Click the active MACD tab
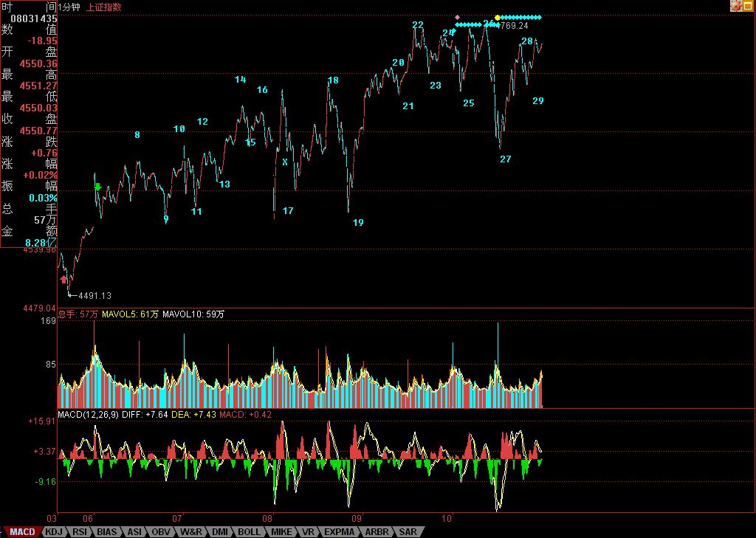Screen dimensions: 756x538 click(x=22, y=531)
